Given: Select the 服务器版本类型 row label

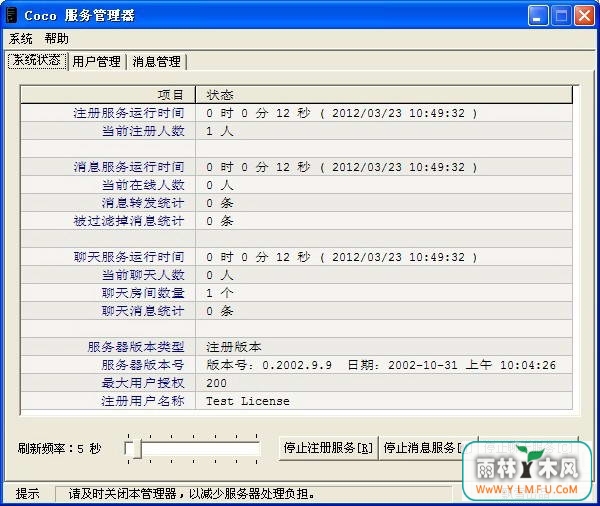Looking at the screenshot, I should (x=136, y=347).
